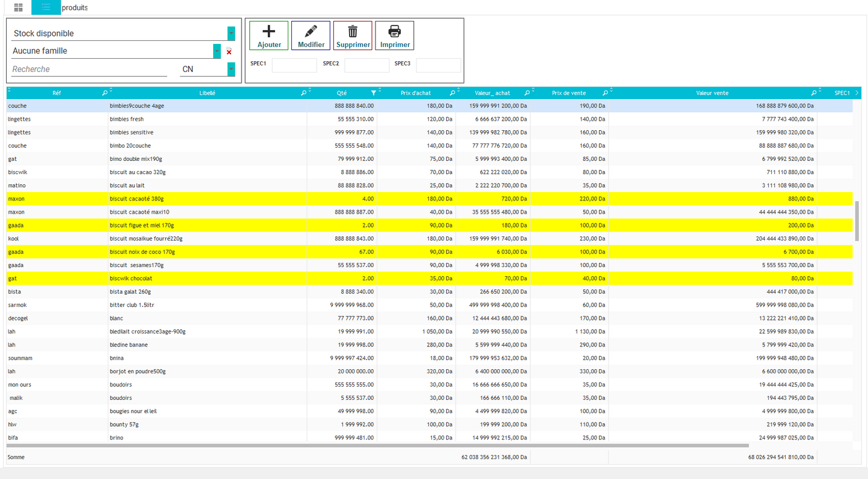Image resolution: width=868 pixels, height=479 pixels.
Task: Open the Qté column filter funnel
Action: point(374,93)
